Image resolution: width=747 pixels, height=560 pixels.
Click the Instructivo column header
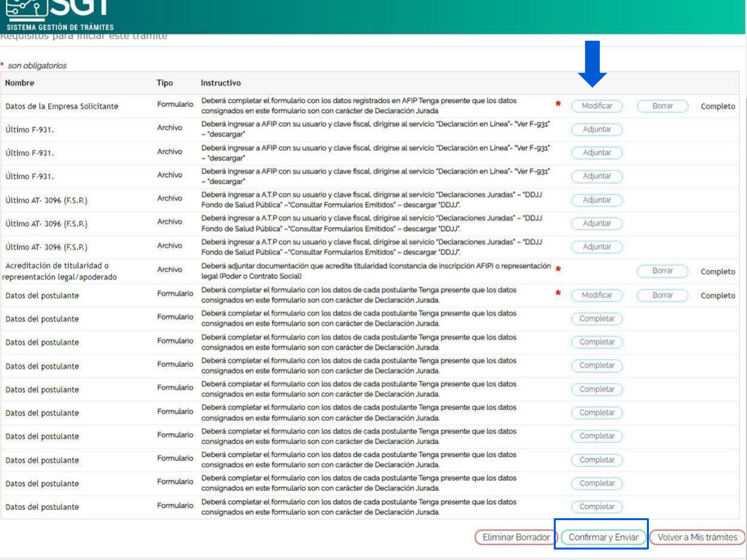tap(221, 83)
